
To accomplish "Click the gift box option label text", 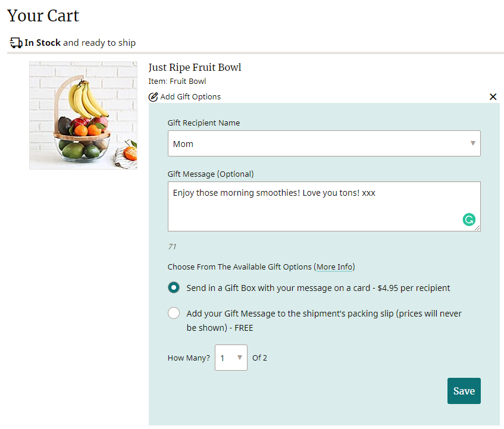I will [x=318, y=288].
